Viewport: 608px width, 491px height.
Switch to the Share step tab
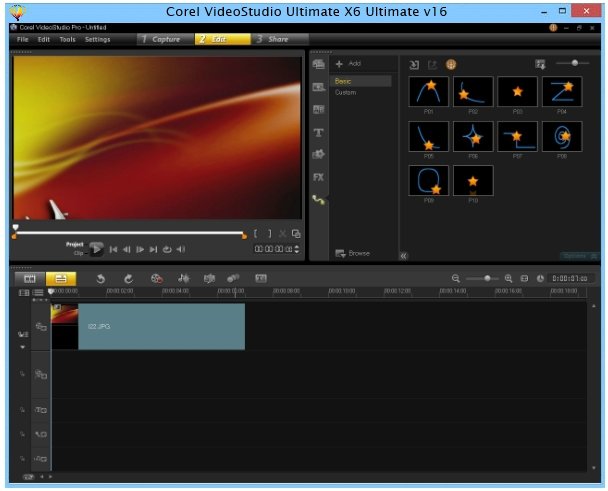click(280, 39)
